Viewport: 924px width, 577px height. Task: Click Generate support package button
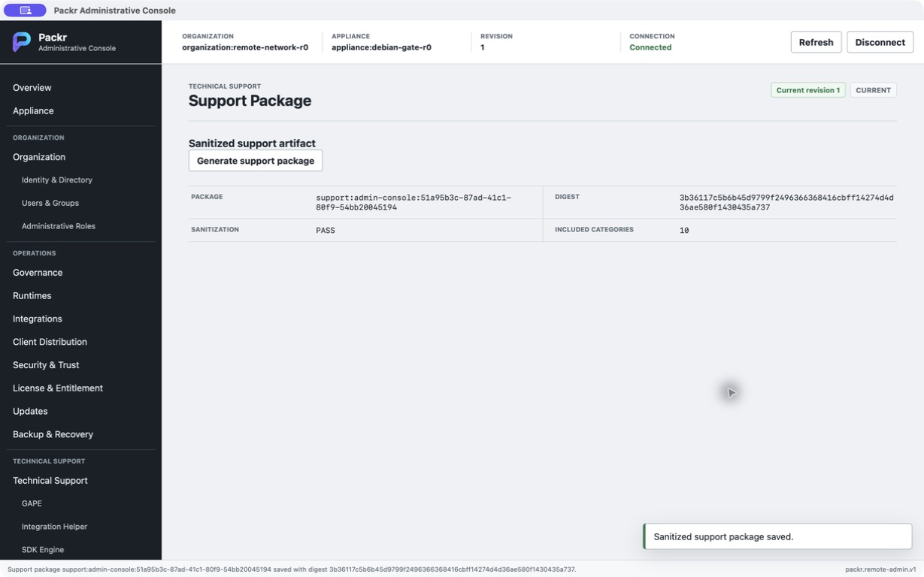tap(256, 161)
